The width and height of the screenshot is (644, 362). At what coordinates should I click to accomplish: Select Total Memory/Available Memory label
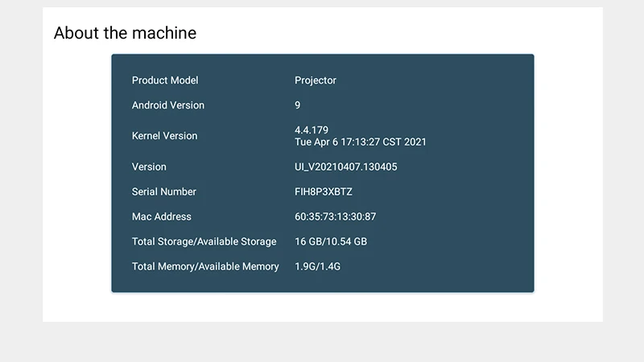(x=205, y=267)
